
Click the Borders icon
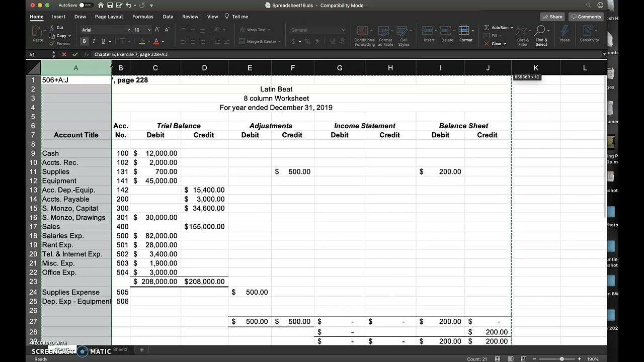coord(122,41)
